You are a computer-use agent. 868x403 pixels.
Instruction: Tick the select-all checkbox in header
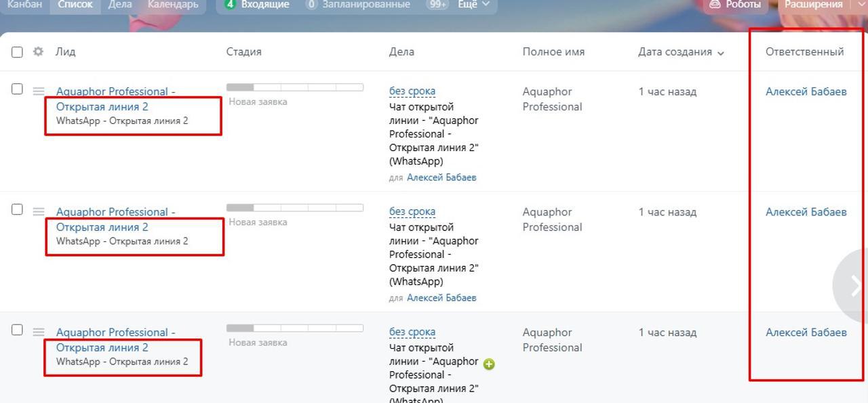[17, 52]
